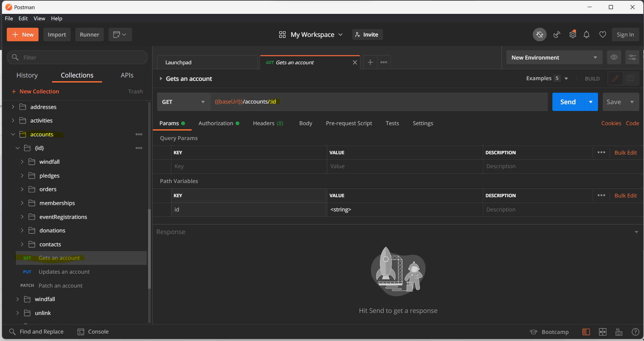Open the Headers tab

(268, 123)
